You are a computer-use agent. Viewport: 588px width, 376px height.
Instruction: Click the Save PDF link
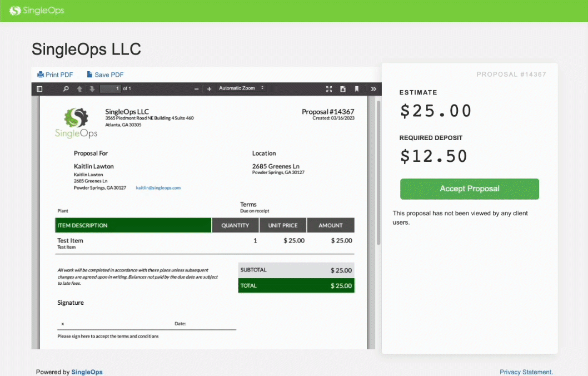tap(105, 75)
